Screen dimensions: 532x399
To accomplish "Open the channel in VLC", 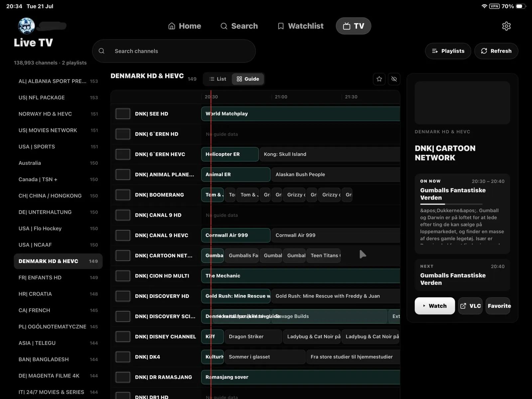I will 470,306.
